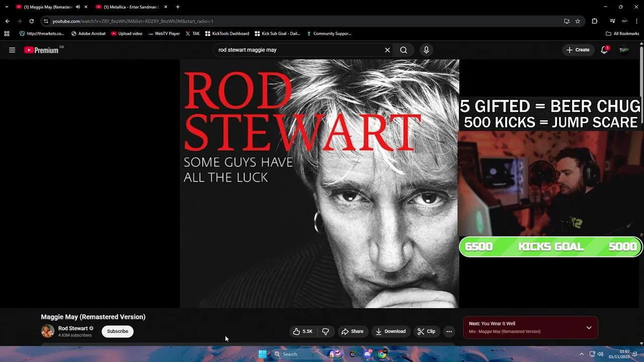Viewport: 644px width, 362px height.
Task: Open the volume control in system tray
Action: point(600,354)
